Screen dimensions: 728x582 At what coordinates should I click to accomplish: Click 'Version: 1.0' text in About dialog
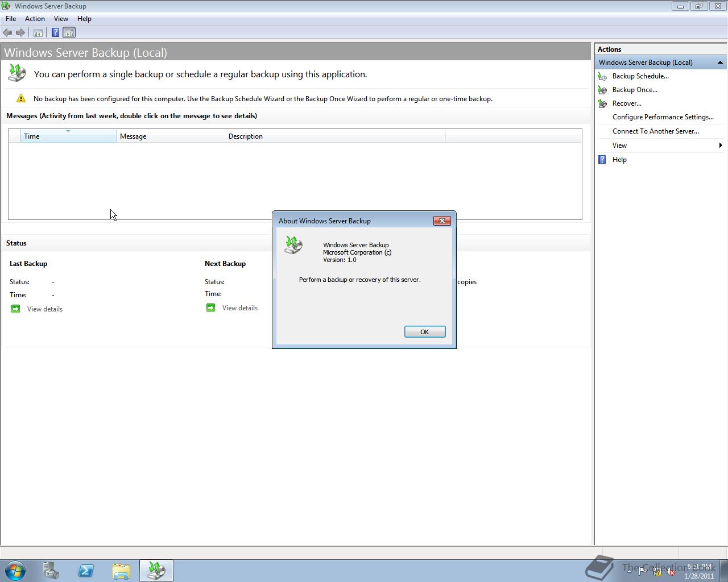[x=340, y=260]
